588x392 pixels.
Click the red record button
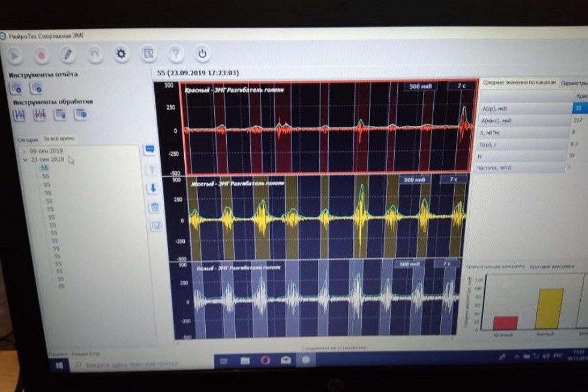click(41, 55)
